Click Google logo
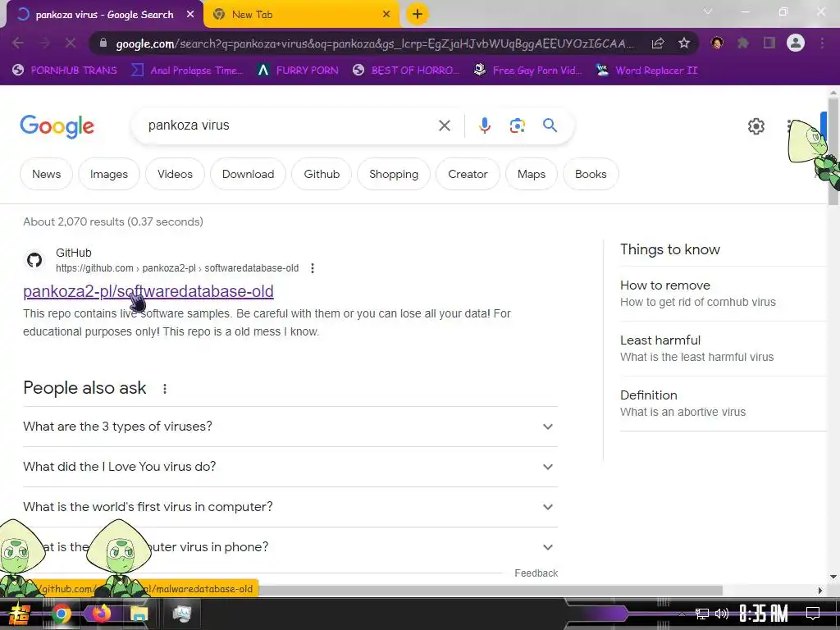This screenshot has height=630, width=840. tap(57, 126)
